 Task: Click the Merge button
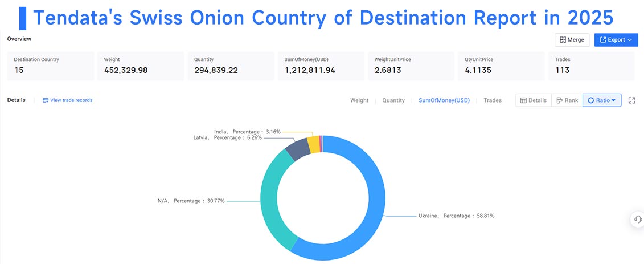[572, 40]
